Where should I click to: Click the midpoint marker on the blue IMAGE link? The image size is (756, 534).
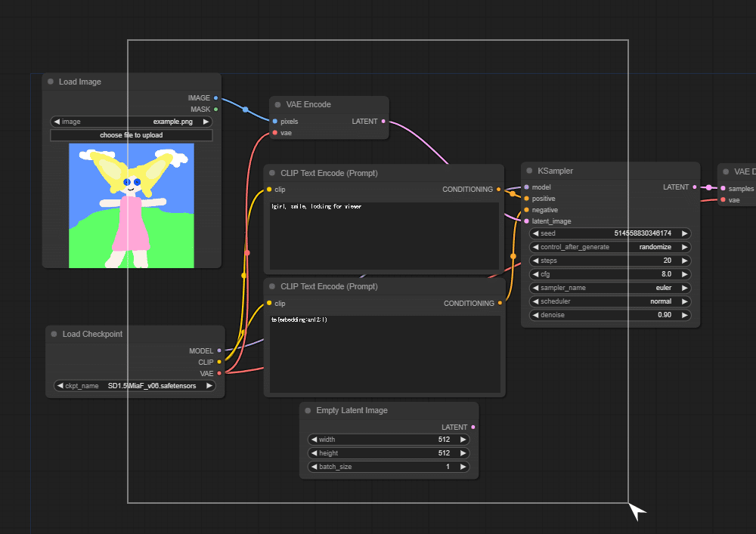(246, 110)
